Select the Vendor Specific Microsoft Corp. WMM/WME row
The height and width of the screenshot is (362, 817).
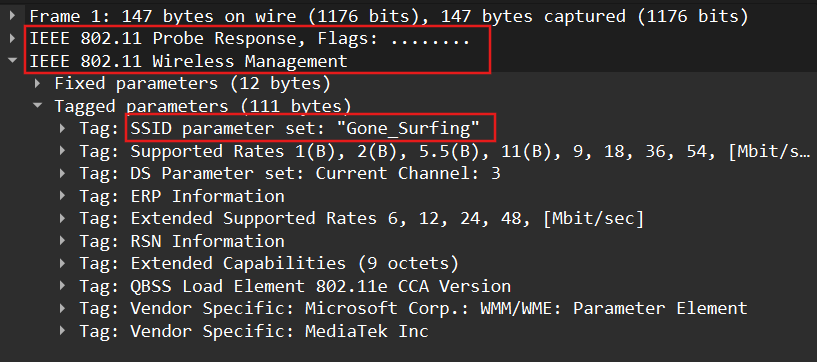408,308
